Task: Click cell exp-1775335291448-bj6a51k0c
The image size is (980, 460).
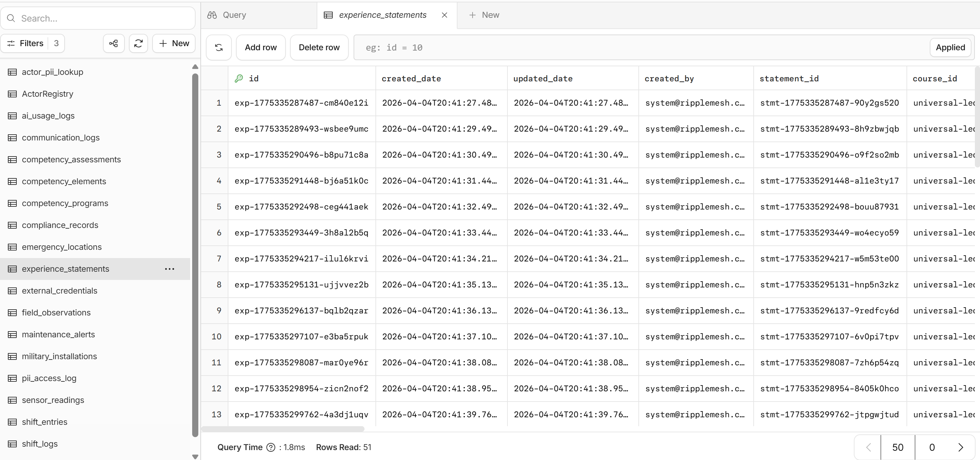Action: pyautogui.click(x=302, y=181)
